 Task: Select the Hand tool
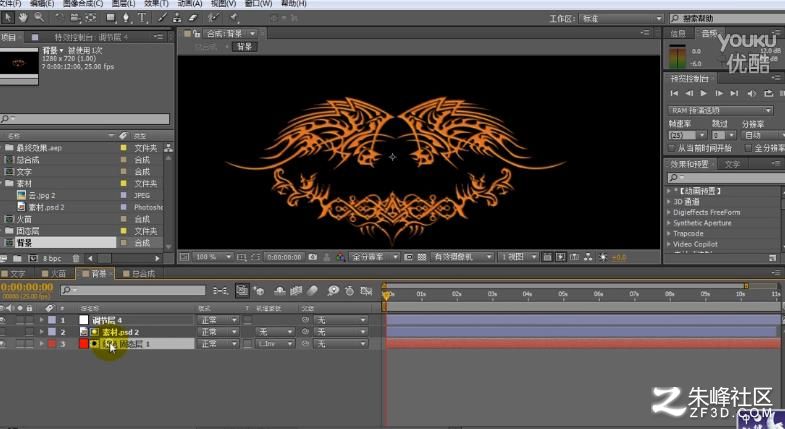pos(23,18)
